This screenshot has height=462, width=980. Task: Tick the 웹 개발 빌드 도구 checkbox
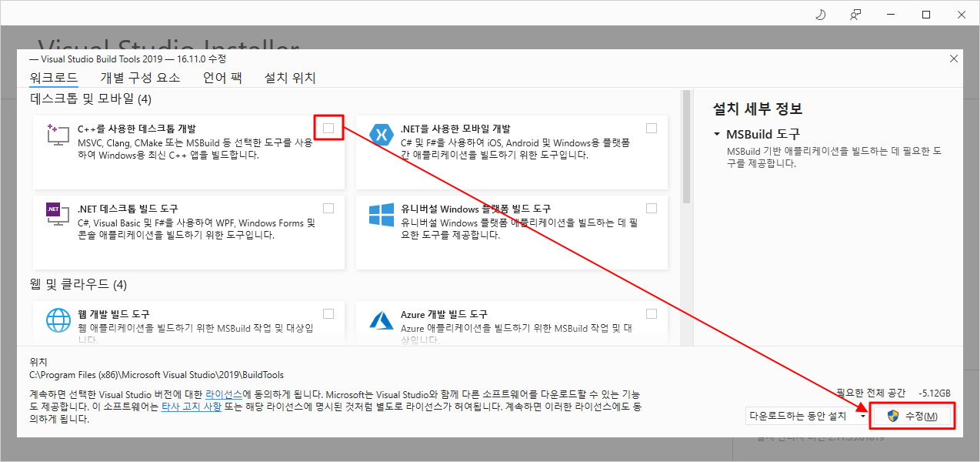328,313
